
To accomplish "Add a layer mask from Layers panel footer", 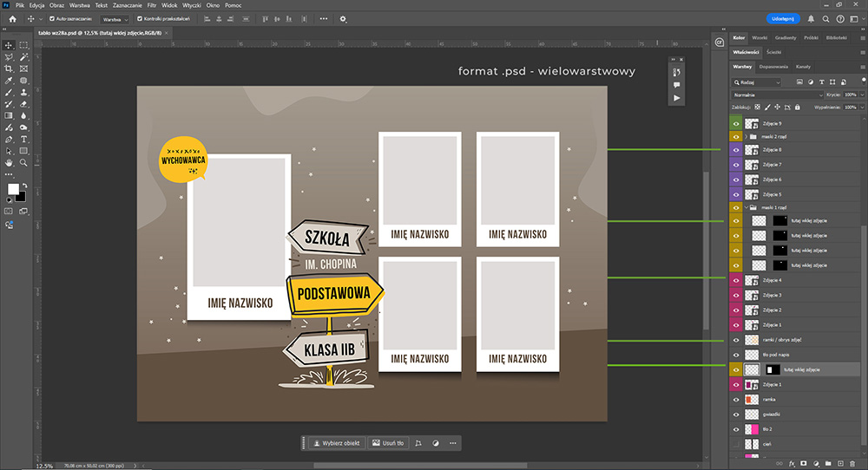I will click(804, 463).
